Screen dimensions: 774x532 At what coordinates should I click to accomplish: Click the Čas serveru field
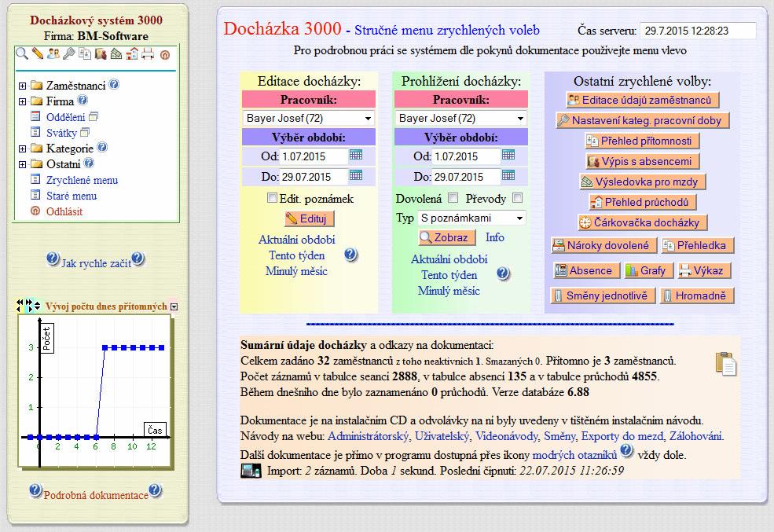698,31
